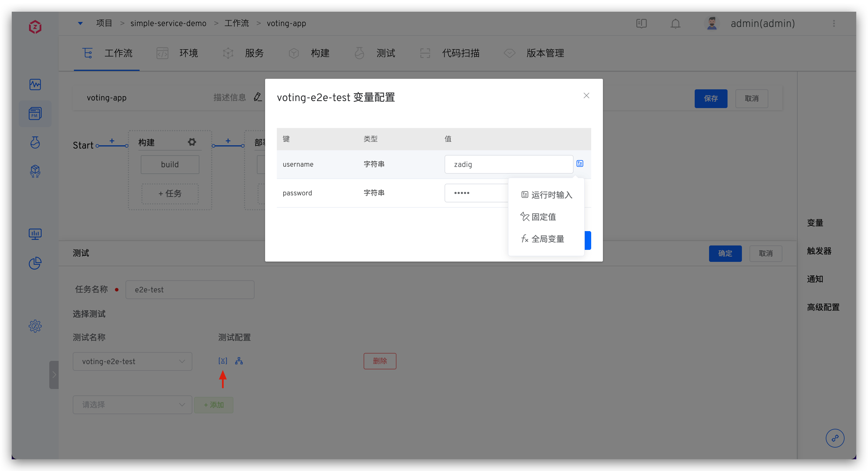Click the blue 保存 button
The height and width of the screenshot is (471, 868).
click(711, 99)
